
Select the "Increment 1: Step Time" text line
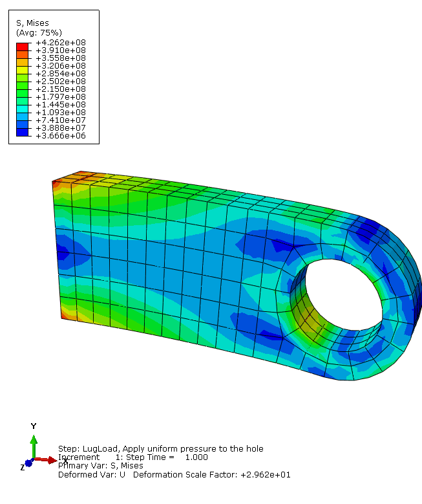click(132, 457)
